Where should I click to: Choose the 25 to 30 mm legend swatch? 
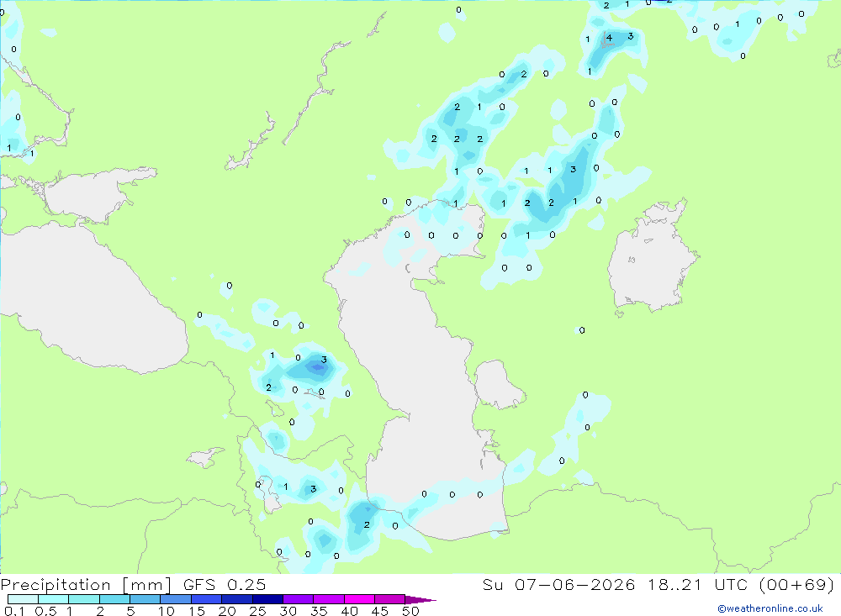(x=267, y=599)
